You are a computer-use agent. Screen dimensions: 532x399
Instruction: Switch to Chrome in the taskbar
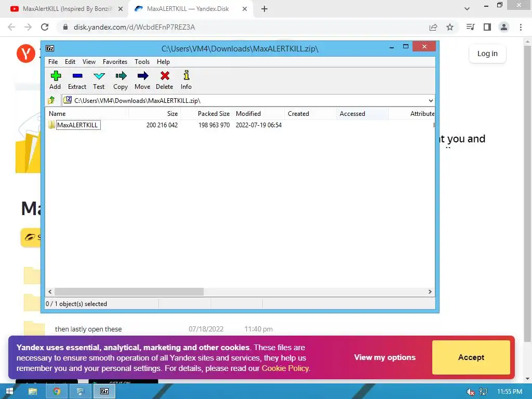(57, 392)
